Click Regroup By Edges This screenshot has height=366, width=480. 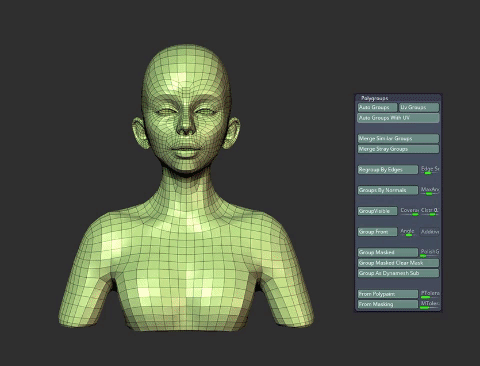pyautogui.click(x=388, y=170)
